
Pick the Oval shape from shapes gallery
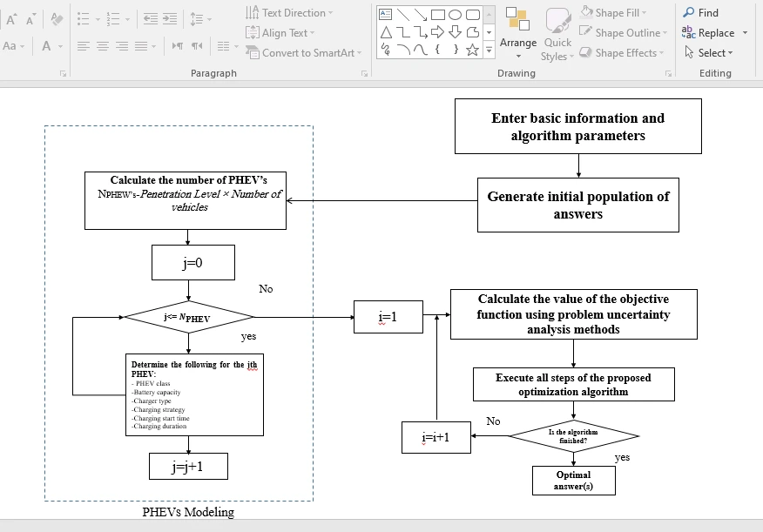pyautogui.click(x=455, y=14)
